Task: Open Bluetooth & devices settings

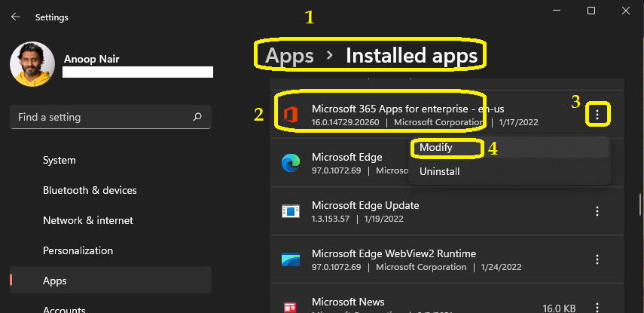Action: (x=90, y=190)
